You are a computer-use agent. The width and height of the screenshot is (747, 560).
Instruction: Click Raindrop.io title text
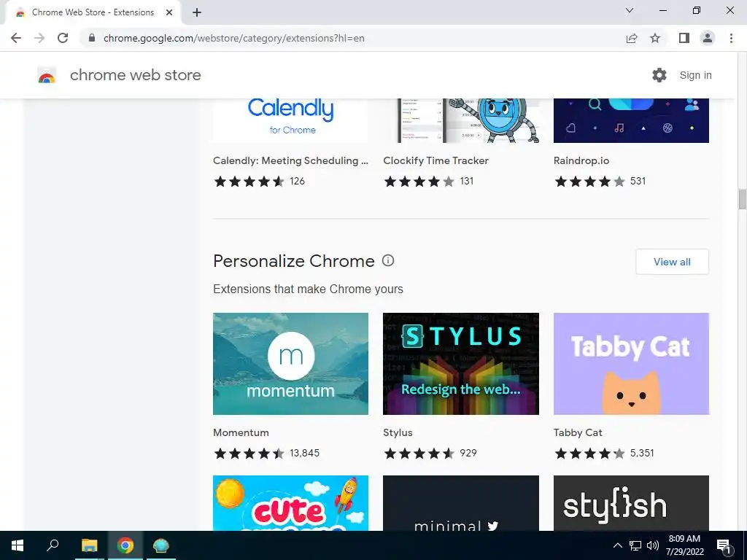pos(581,160)
